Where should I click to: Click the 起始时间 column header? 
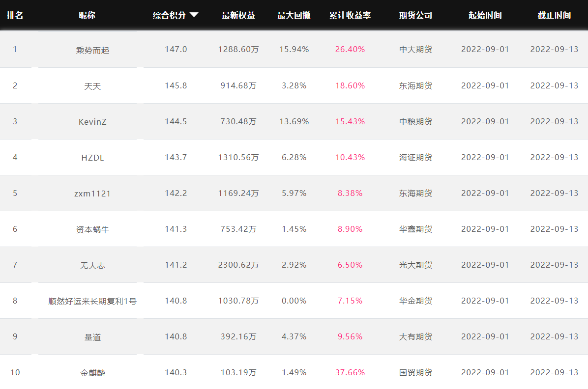click(485, 15)
